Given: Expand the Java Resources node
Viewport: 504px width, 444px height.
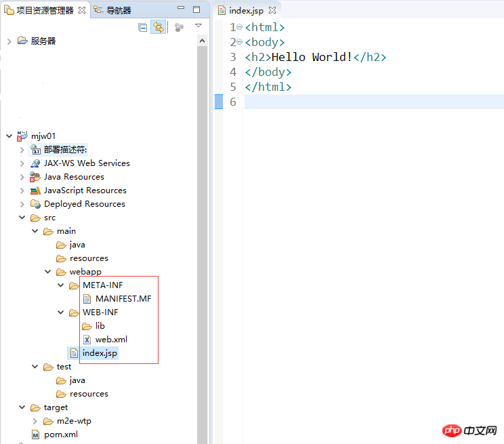Looking at the screenshot, I should click(x=22, y=177).
